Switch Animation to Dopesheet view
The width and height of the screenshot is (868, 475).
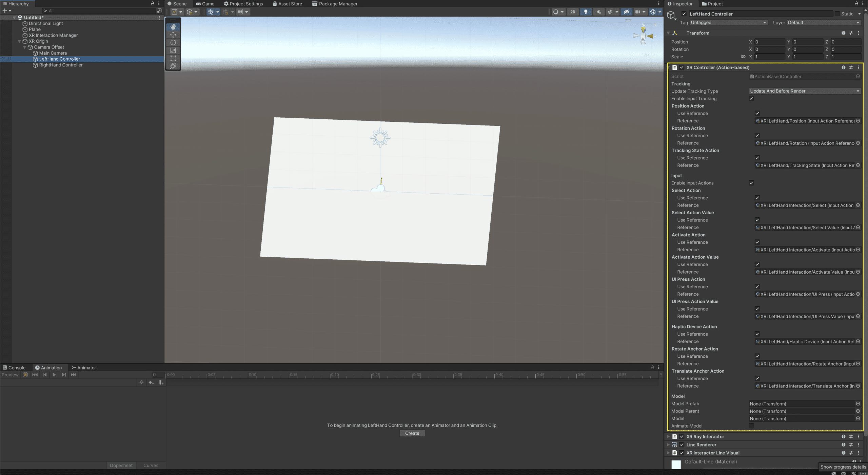click(x=121, y=466)
